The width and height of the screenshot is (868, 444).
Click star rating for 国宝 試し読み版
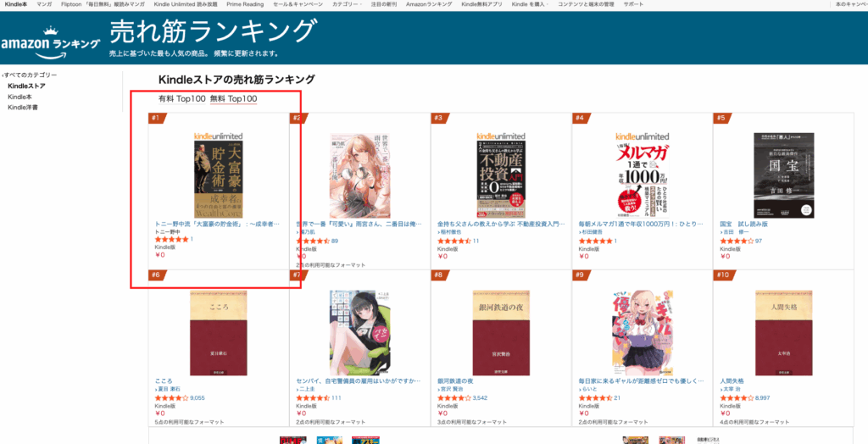coord(737,241)
